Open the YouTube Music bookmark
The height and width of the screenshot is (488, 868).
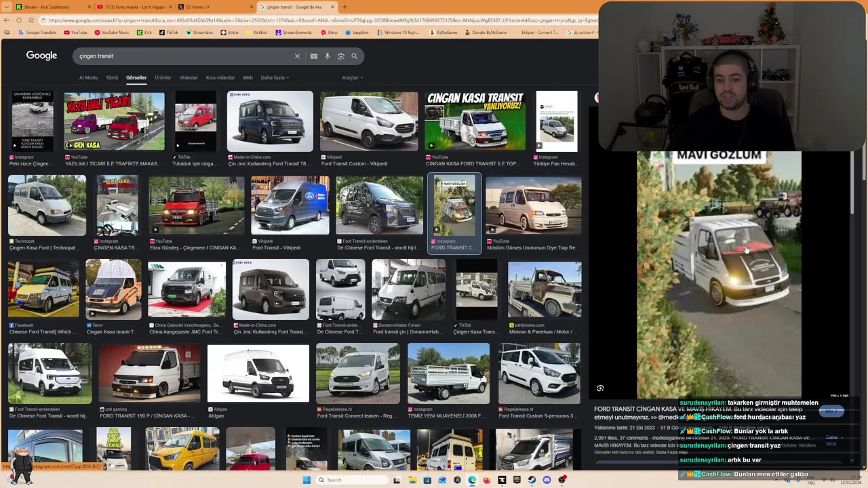click(x=112, y=33)
